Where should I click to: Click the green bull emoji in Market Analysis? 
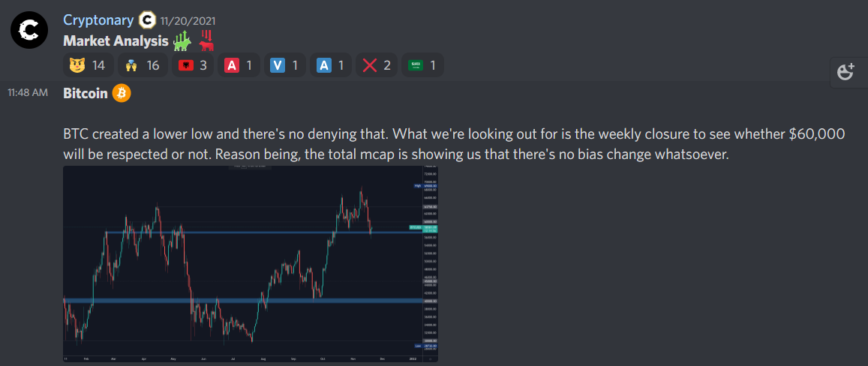pyautogui.click(x=182, y=41)
